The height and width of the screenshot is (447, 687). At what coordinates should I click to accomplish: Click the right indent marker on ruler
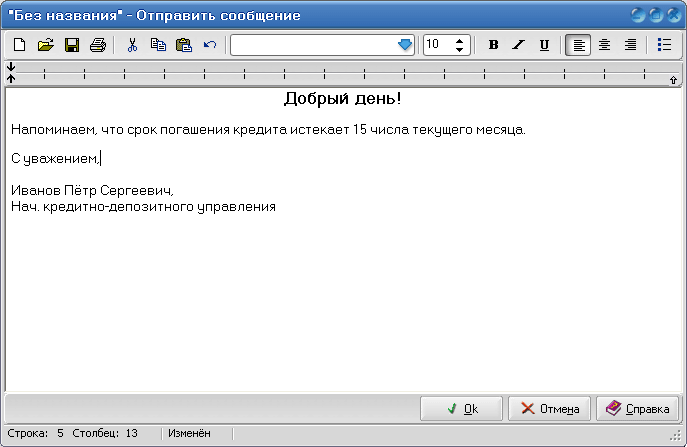673,80
